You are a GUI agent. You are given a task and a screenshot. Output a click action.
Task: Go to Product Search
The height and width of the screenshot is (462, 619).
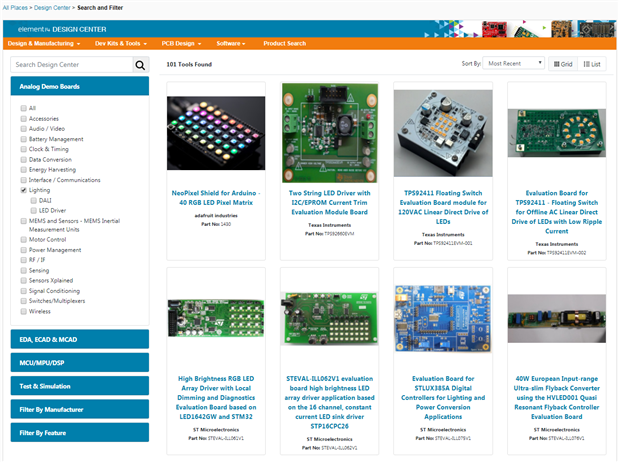pos(285,43)
